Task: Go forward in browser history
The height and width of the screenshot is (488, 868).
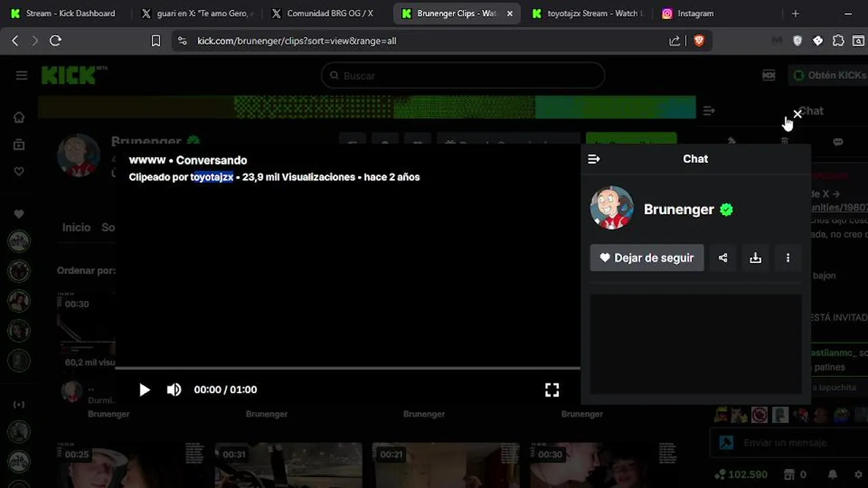Action: [x=35, y=41]
